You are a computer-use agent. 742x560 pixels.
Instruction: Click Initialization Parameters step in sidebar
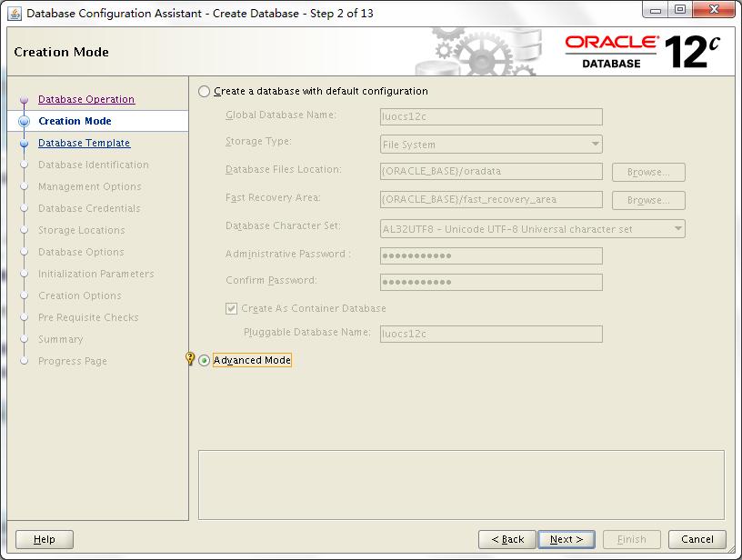pos(96,274)
